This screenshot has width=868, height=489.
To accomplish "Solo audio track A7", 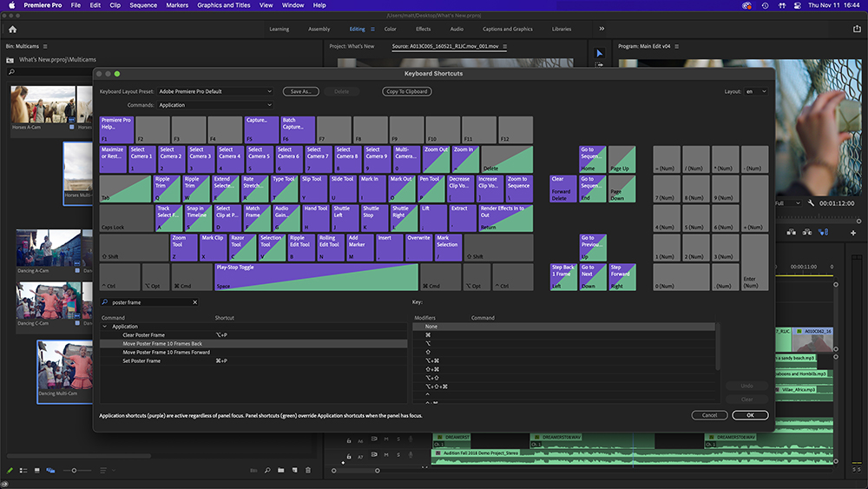I will tap(398, 454).
